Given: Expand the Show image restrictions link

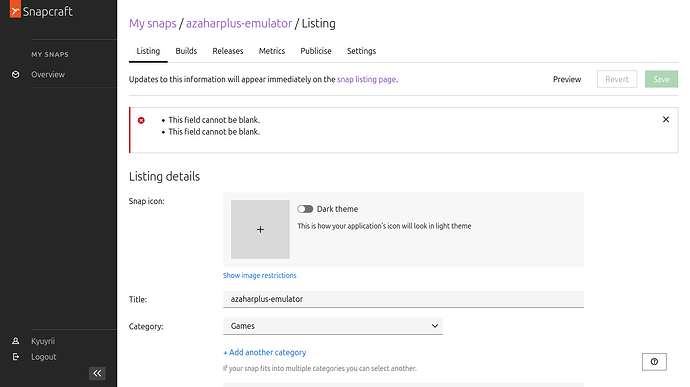Looking at the screenshot, I should pos(260,275).
